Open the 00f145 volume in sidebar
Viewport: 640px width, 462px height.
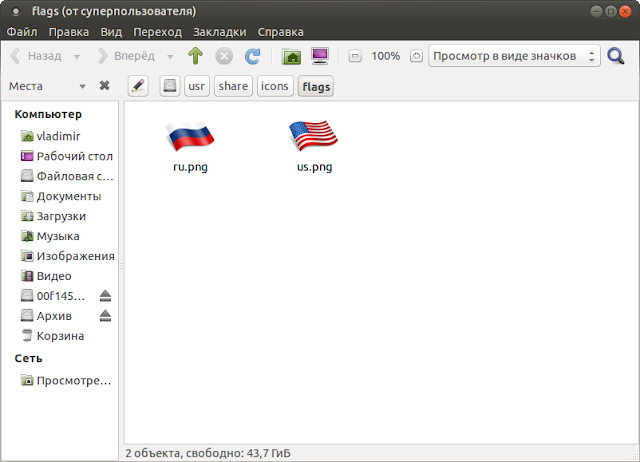53,296
